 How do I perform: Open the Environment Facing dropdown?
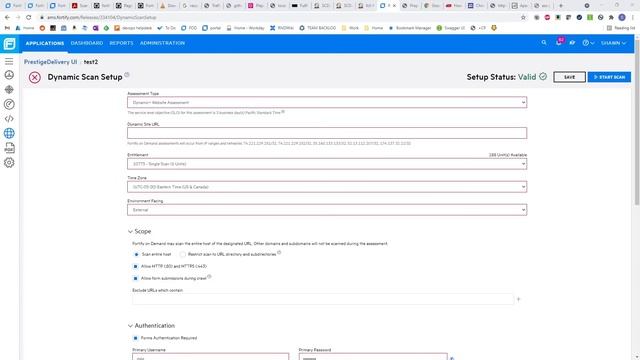click(327, 210)
